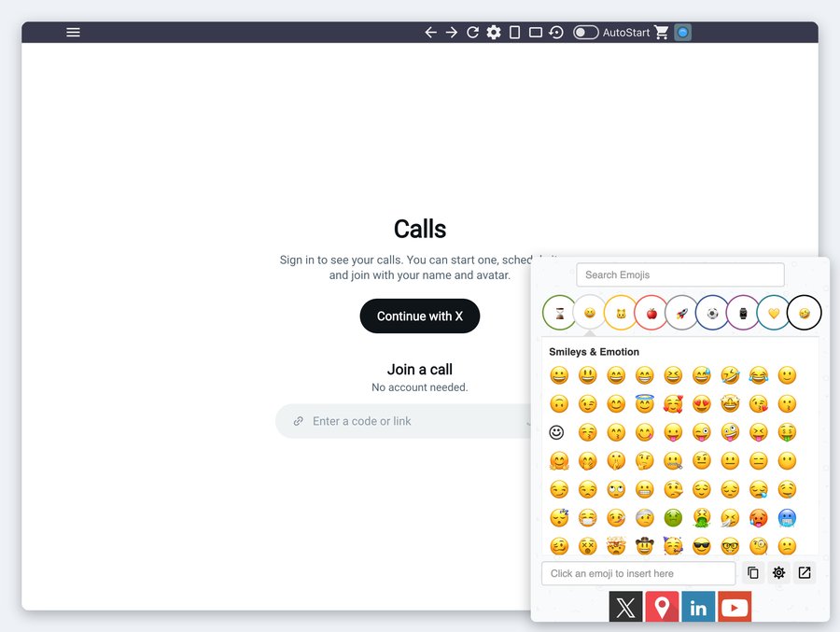Insert the smiling face with halo emoji

tap(644, 403)
